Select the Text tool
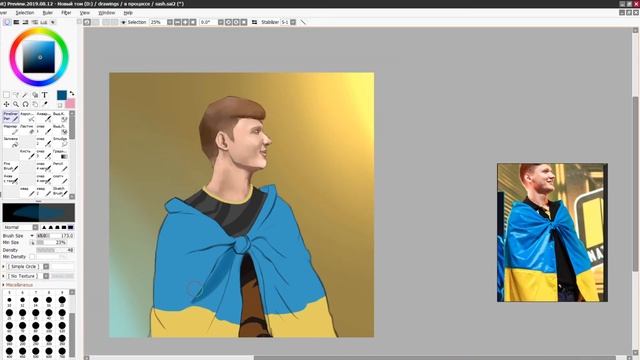This screenshot has width=640, height=360. coord(44,95)
